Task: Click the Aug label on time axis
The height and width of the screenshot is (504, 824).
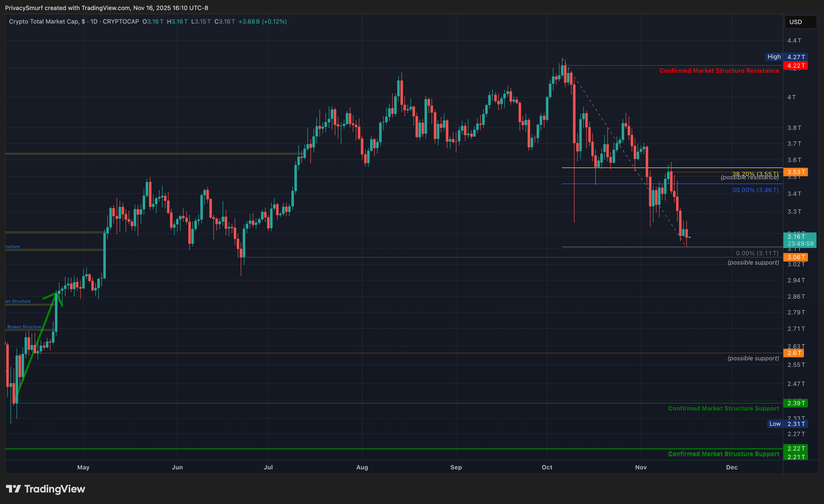Action: 362,467
